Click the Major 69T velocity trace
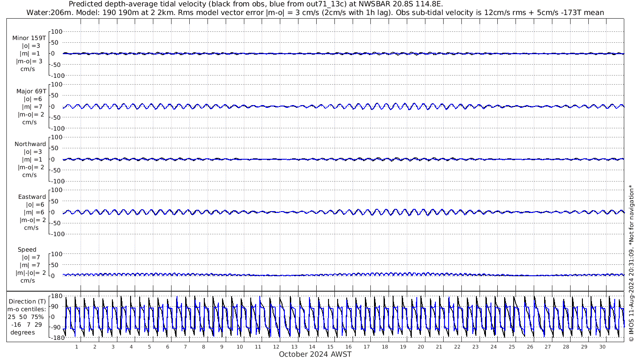The height and width of the screenshot is (364, 637). [343, 106]
